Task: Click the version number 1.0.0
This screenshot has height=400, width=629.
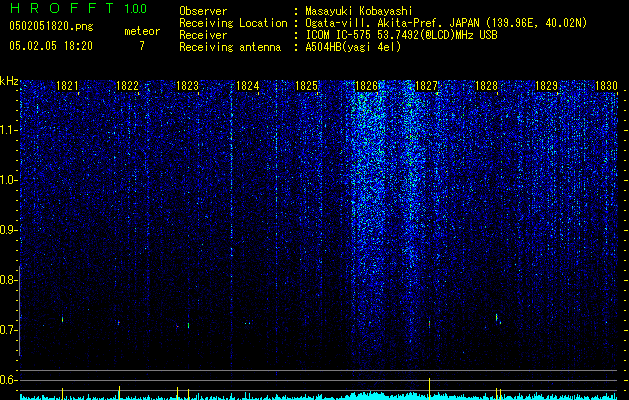Action: point(136,8)
